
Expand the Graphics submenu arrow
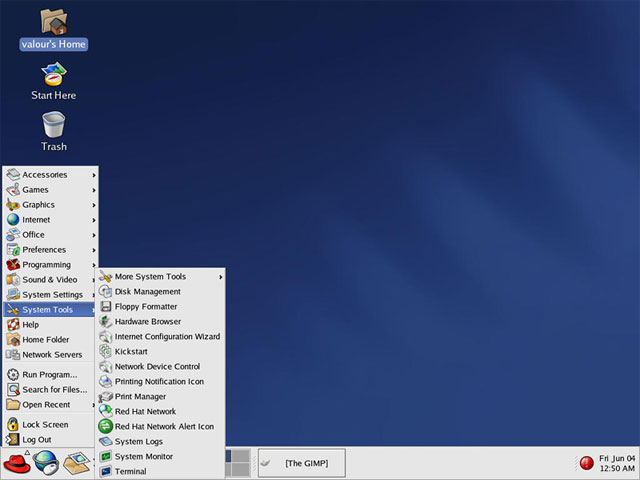click(x=94, y=205)
